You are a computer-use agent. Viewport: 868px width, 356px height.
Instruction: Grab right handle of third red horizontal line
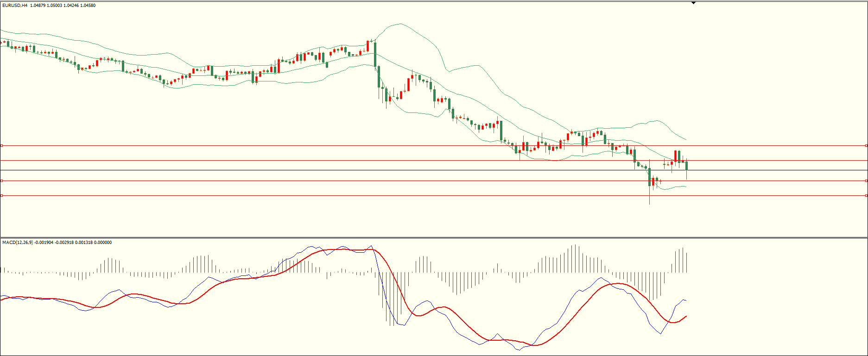(x=866, y=181)
